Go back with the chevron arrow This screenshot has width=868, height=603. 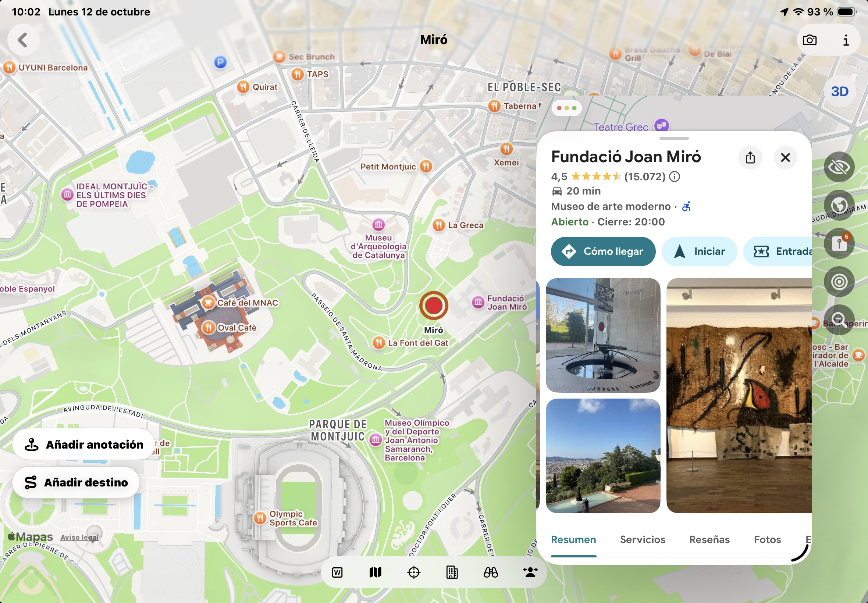point(23,40)
